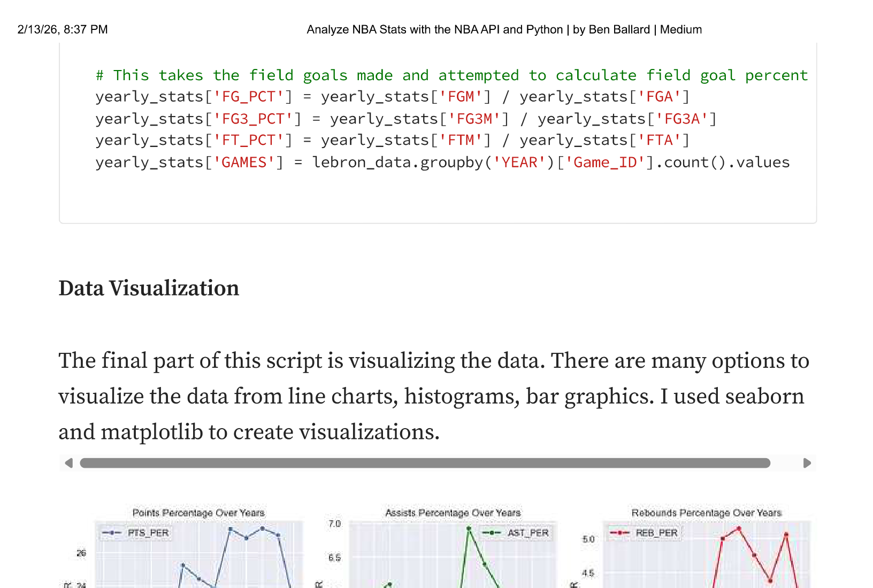Image resolution: width=873 pixels, height=588 pixels.
Task: Click the left arrow of the horizontal scrollbar
Action: tap(68, 463)
